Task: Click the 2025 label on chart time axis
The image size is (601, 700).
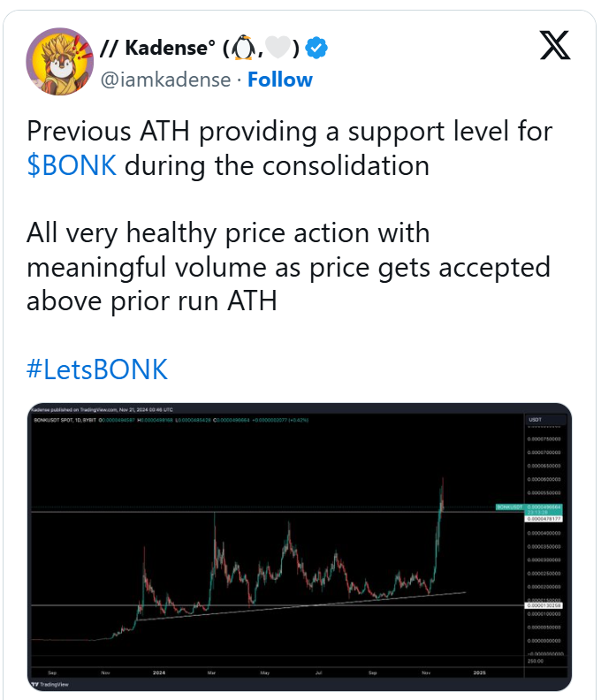Action: click(480, 673)
